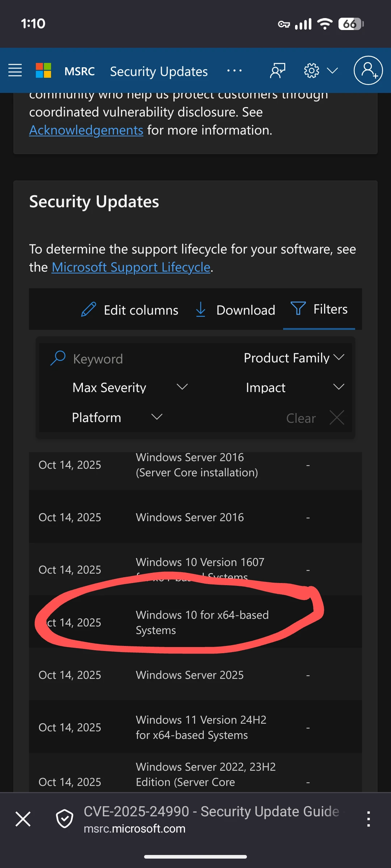Toggle the Filters panel
The width and height of the screenshot is (391, 868).
pyautogui.click(x=319, y=310)
